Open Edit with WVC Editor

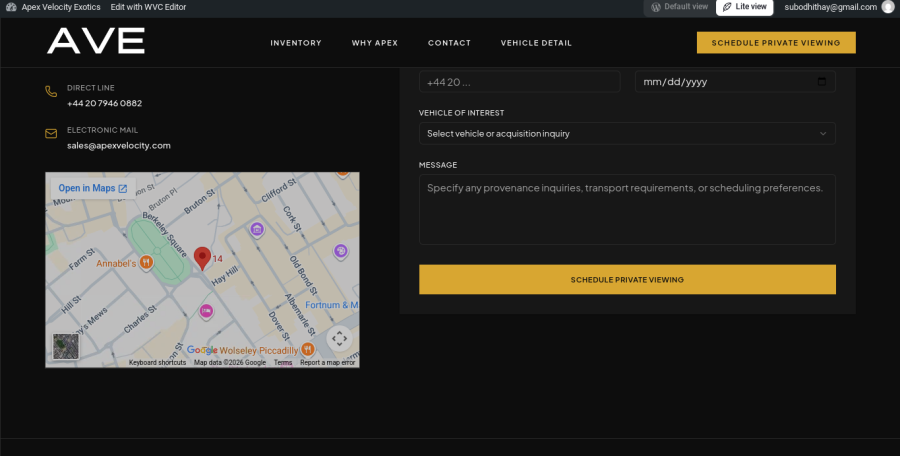click(148, 7)
